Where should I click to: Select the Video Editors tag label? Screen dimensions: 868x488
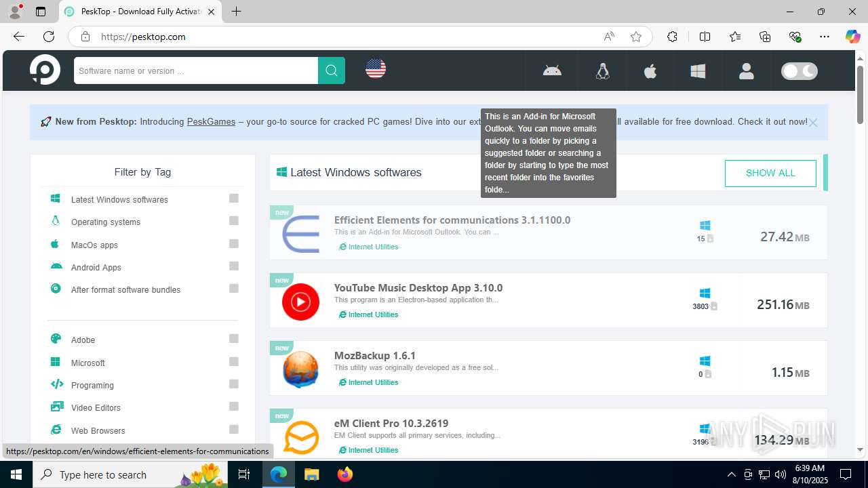[96, 408]
